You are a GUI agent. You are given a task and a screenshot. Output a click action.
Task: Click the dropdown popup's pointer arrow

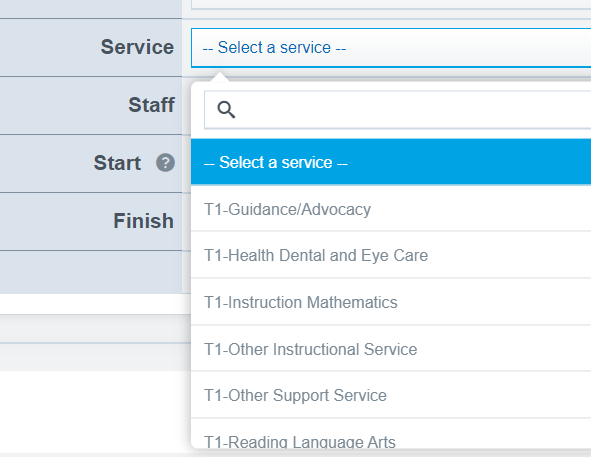(220, 77)
